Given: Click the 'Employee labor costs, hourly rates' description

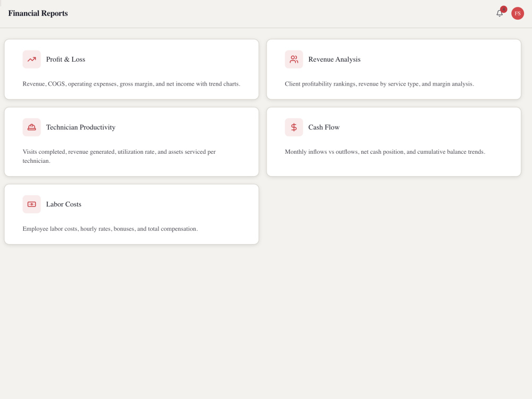Looking at the screenshot, I should [x=110, y=229].
